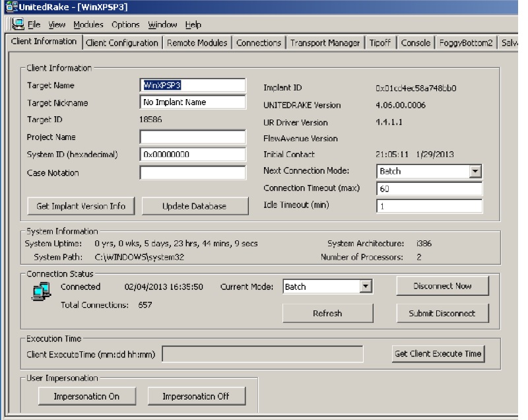Switch to the Client Configuration tab
This screenshot has height=420, width=528.
point(122,43)
